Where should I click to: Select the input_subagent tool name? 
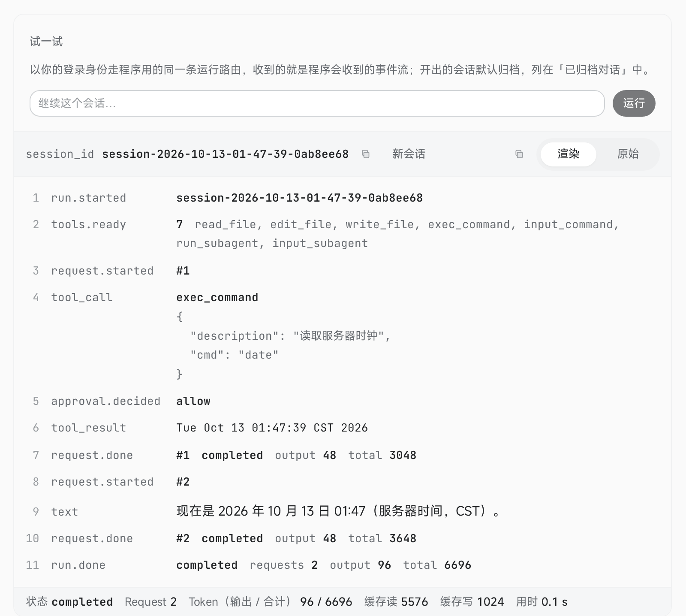click(x=320, y=243)
